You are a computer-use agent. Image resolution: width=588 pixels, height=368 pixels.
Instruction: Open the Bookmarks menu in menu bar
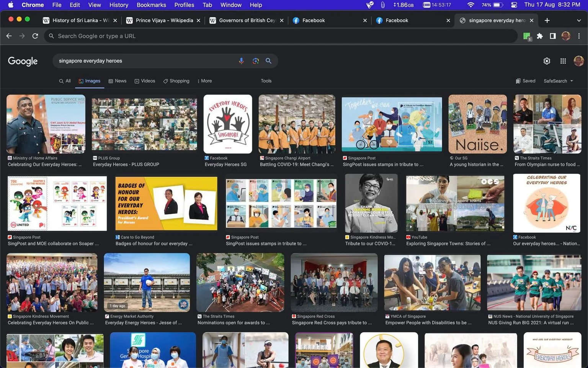(x=151, y=5)
